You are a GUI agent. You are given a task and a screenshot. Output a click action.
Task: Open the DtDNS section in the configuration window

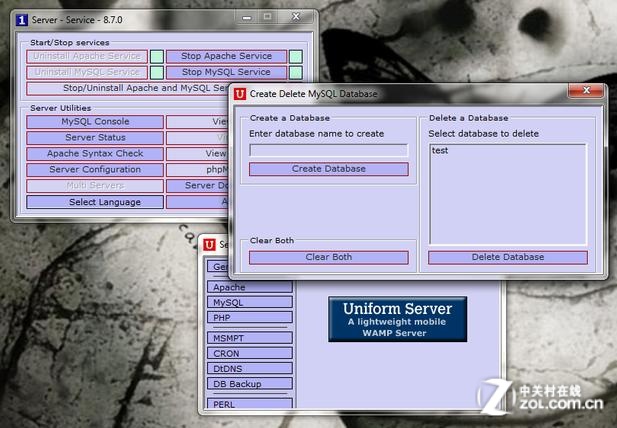tap(250, 369)
